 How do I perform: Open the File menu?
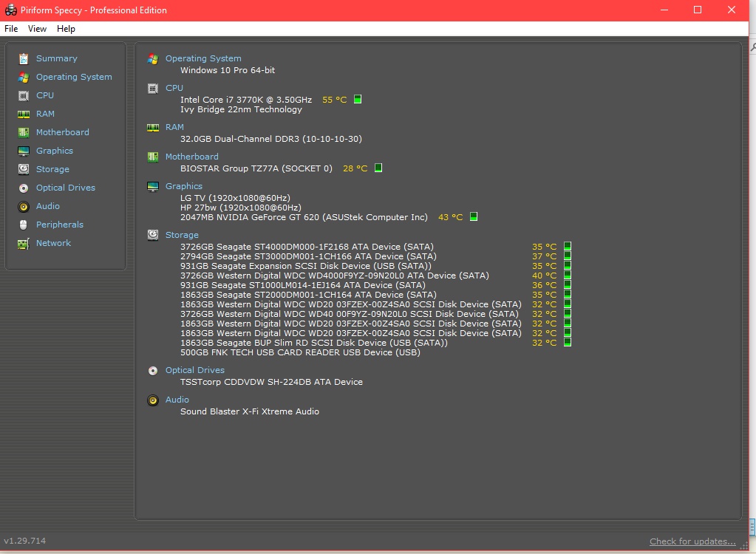pos(11,29)
